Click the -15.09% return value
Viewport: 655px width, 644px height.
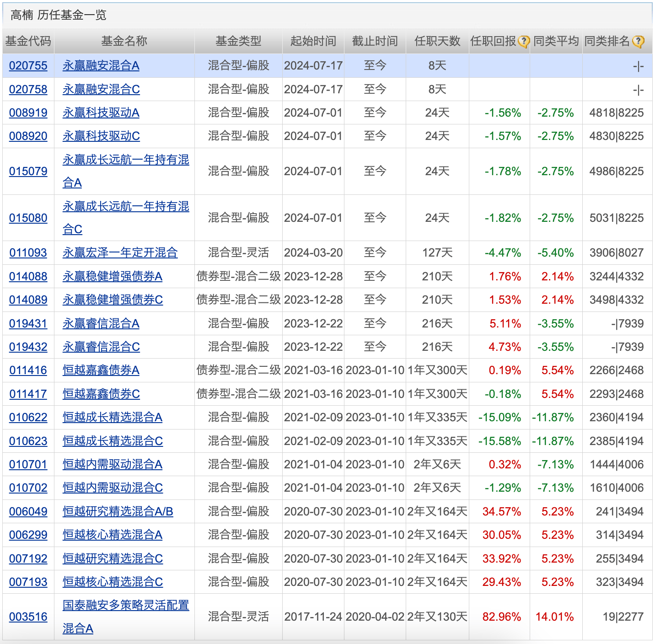(x=499, y=417)
